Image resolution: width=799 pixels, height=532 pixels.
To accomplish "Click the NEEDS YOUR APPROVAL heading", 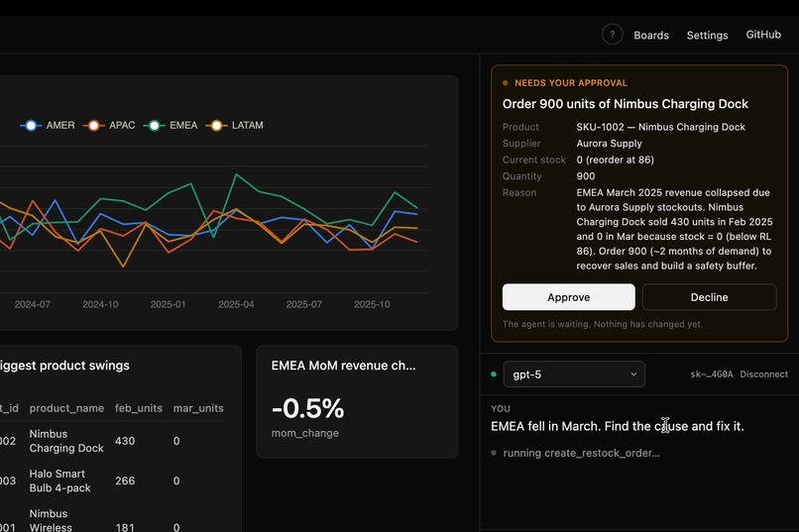I will (571, 83).
